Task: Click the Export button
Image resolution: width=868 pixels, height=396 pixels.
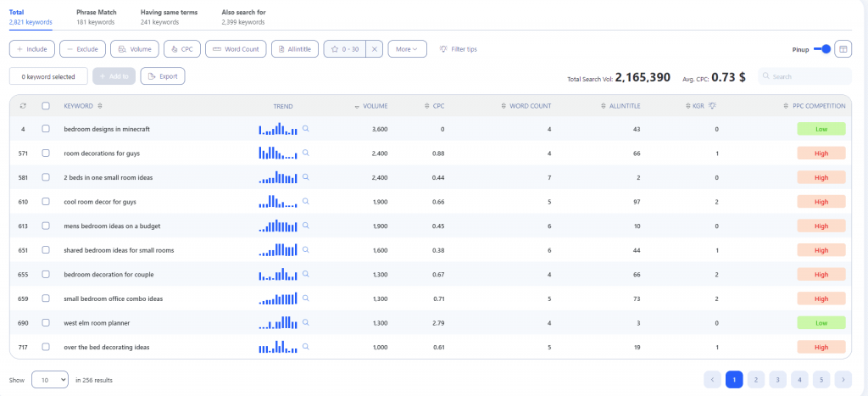Action: [163, 76]
